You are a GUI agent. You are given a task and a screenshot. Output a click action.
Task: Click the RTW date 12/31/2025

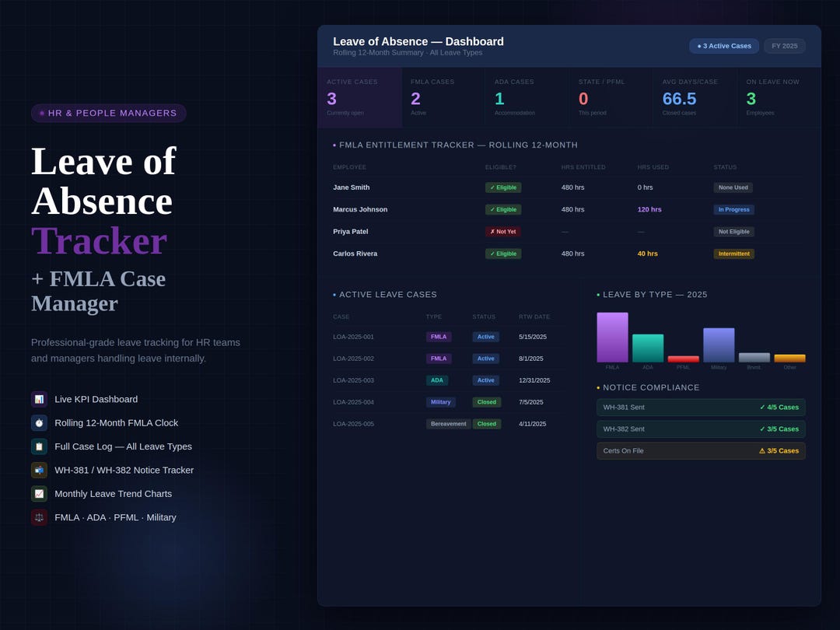tap(534, 380)
